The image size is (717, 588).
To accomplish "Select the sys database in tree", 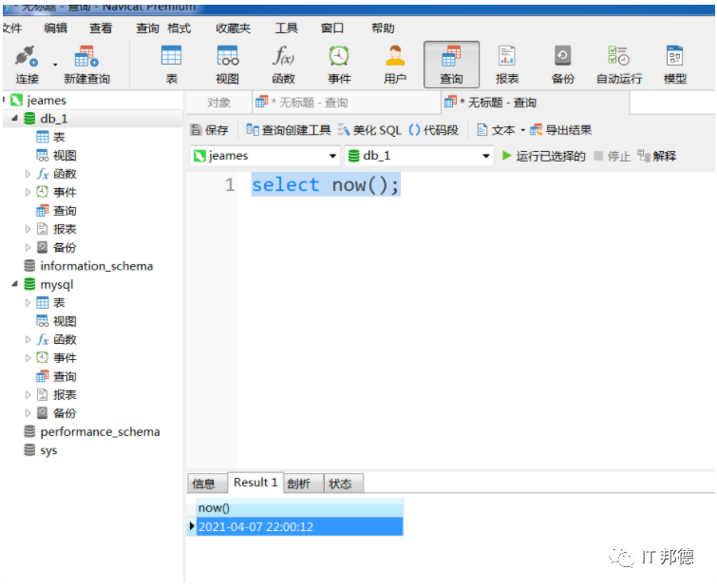I will click(x=41, y=450).
